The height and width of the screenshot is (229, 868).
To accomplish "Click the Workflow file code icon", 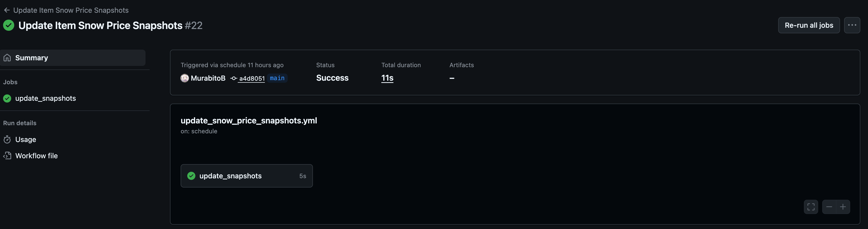I will [x=7, y=155].
